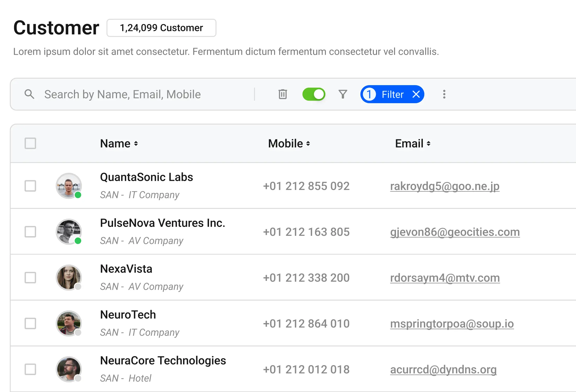Open email link gjevon86@geocities.com
The height and width of the screenshot is (392, 576).
(x=455, y=232)
